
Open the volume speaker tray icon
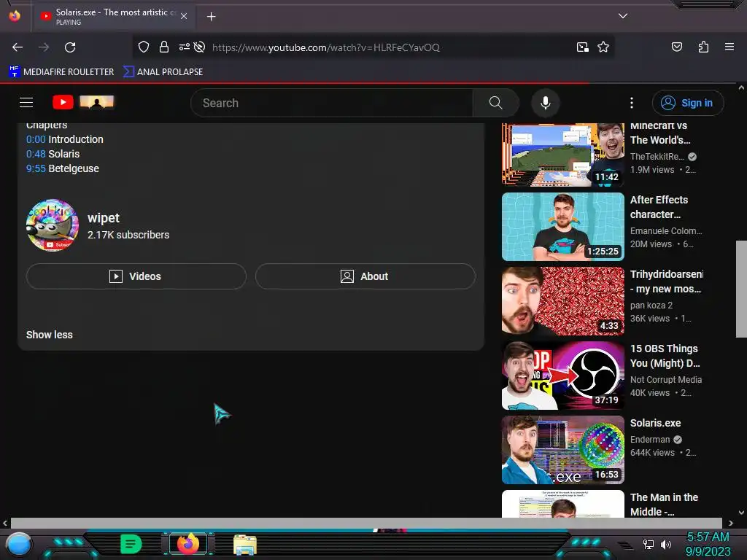click(x=666, y=544)
